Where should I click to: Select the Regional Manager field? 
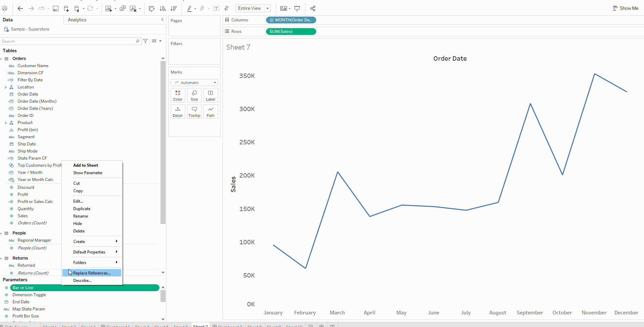coord(34,240)
